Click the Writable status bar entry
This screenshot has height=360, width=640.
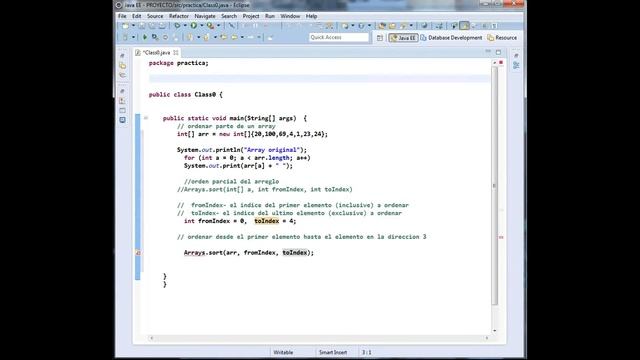283,352
